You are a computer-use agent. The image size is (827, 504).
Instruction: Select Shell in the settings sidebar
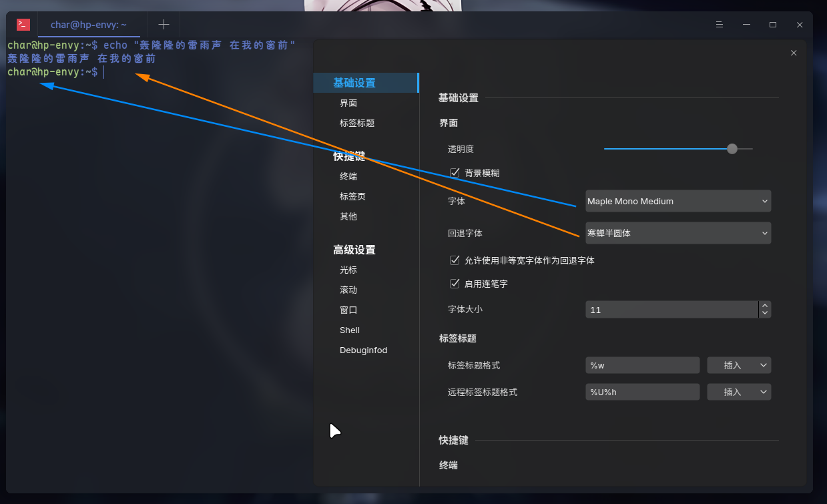tap(350, 330)
